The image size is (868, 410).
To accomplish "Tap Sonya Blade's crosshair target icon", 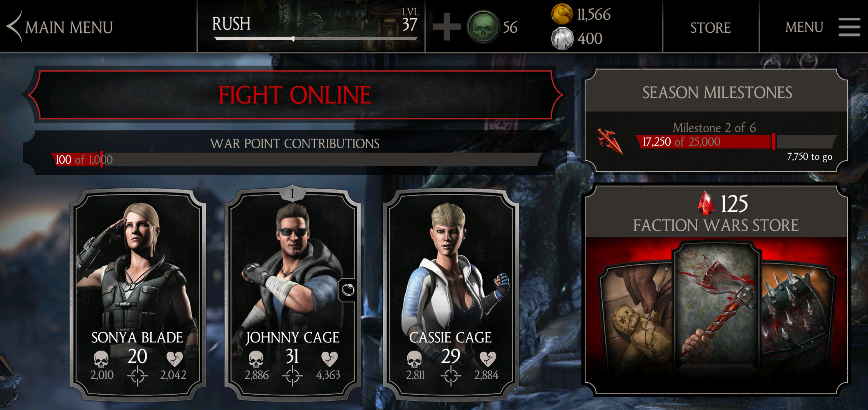I will click(x=137, y=375).
